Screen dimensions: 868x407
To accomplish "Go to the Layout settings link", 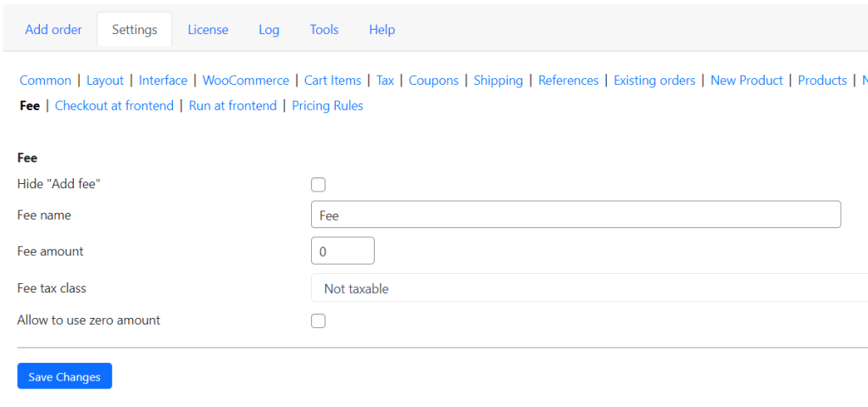I will (105, 81).
